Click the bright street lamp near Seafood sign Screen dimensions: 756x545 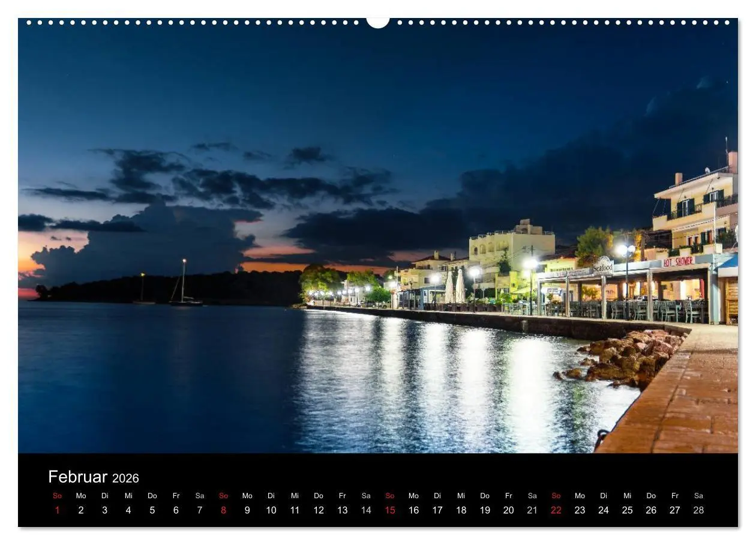pos(626,250)
